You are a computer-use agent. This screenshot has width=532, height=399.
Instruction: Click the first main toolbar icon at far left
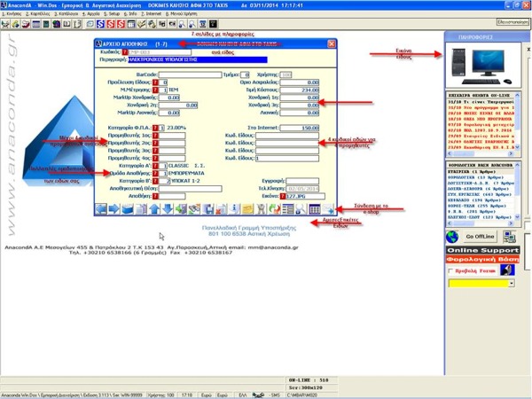point(5,24)
